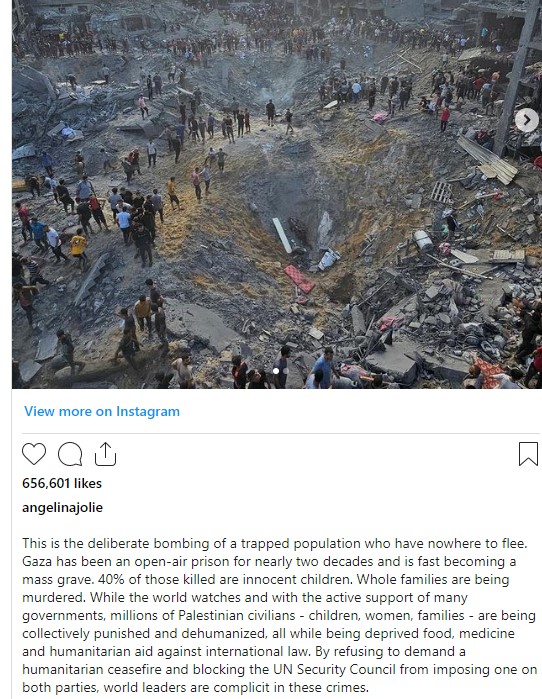Image resolution: width=542 pixels, height=699 pixels.
Task: Click the caption line starting 'Gaza has been'
Action: (x=269, y=561)
